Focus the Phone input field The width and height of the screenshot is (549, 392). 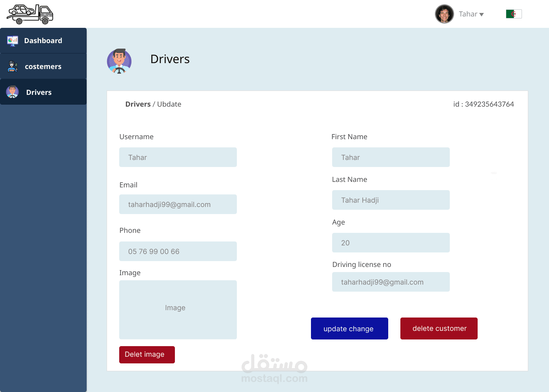click(178, 251)
